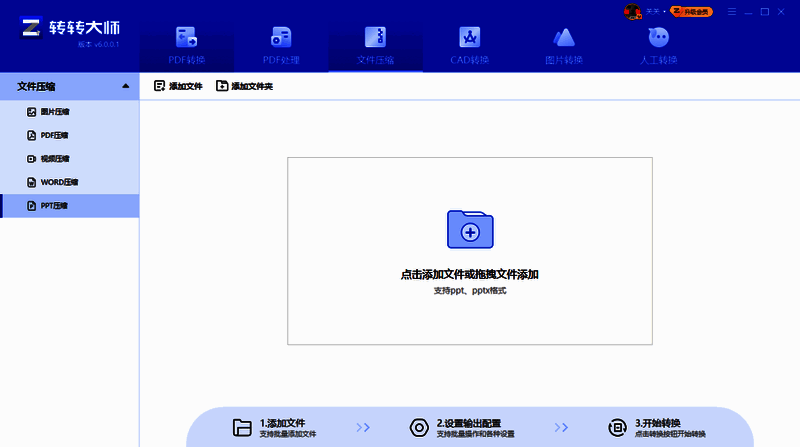800x447 pixels.
Task: Click the 添加文件夹 toolbar button
Action: tap(244, 87)
